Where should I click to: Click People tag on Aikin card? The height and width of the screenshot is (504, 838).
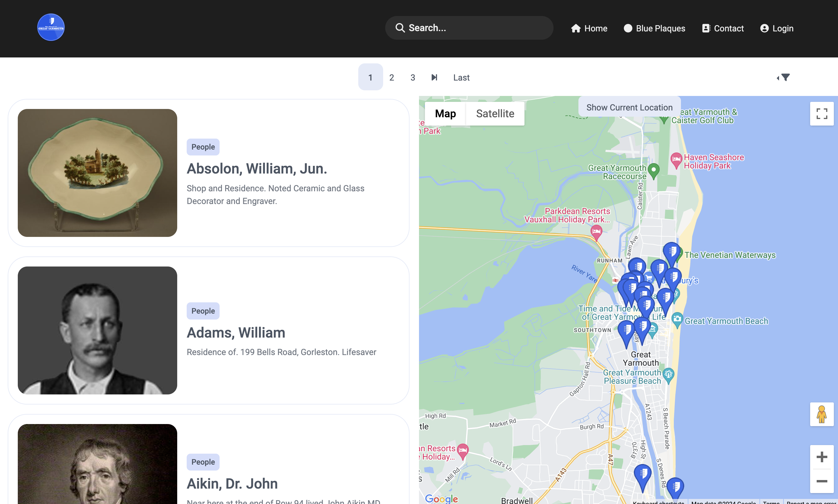click(x=203, y=462)
